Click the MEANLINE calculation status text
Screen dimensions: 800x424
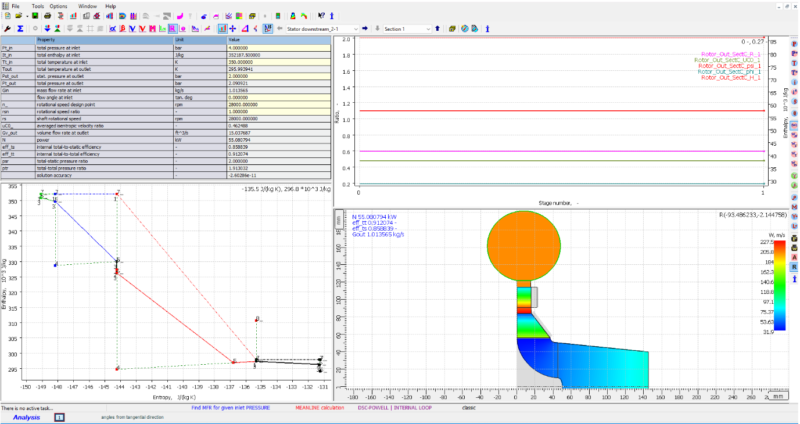point(319,408)
